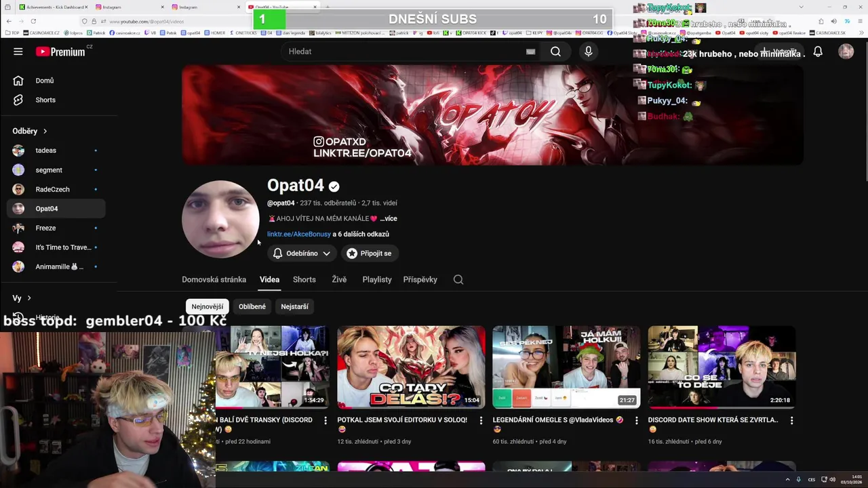868x488 pixels.
Task: Open the notifications bell in the header
Action: [818, 52]
